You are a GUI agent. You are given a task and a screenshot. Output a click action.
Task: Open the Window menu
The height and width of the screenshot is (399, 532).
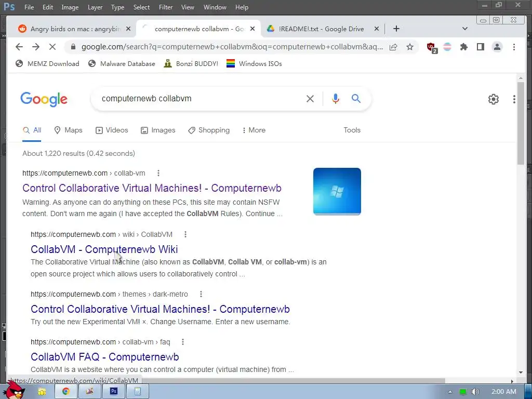tap(215, 7)
